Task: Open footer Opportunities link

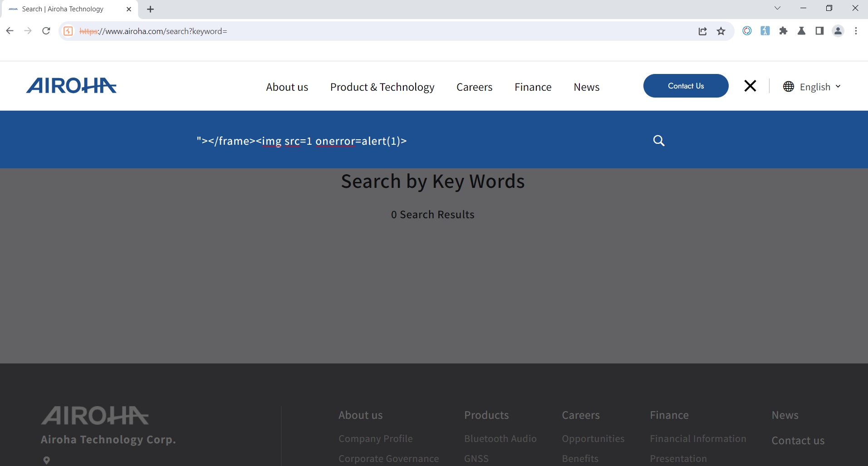Action: tap(593, 439)
